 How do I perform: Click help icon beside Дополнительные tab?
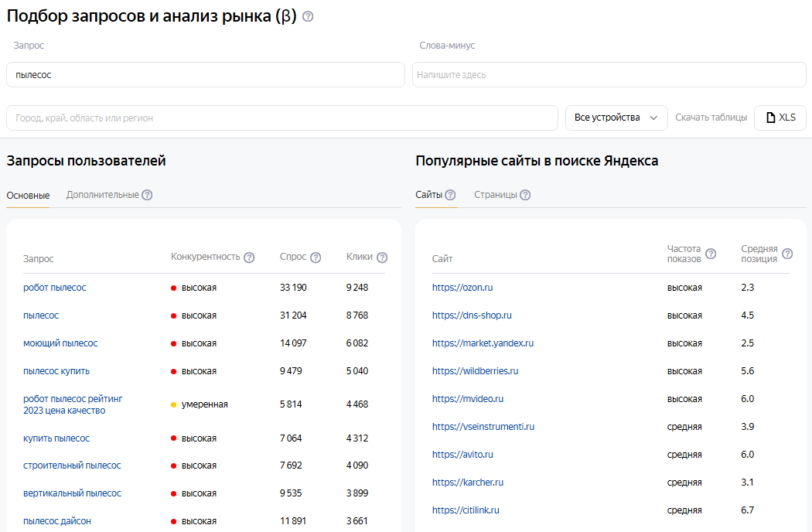coord(147,195)
